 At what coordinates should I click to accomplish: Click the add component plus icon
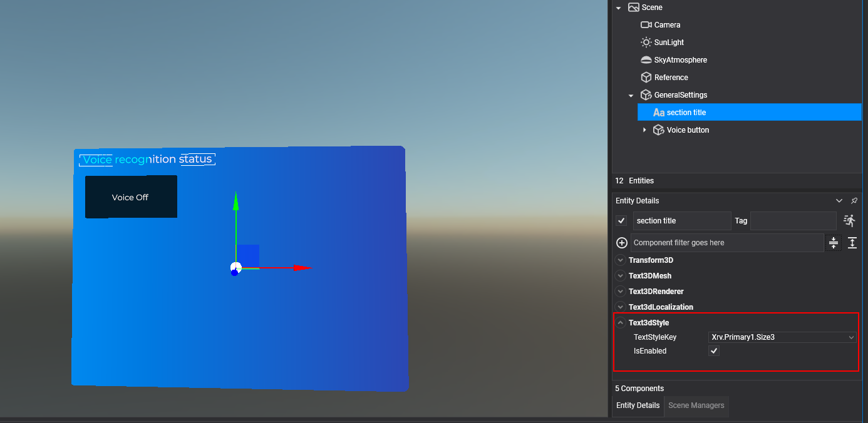622,243
